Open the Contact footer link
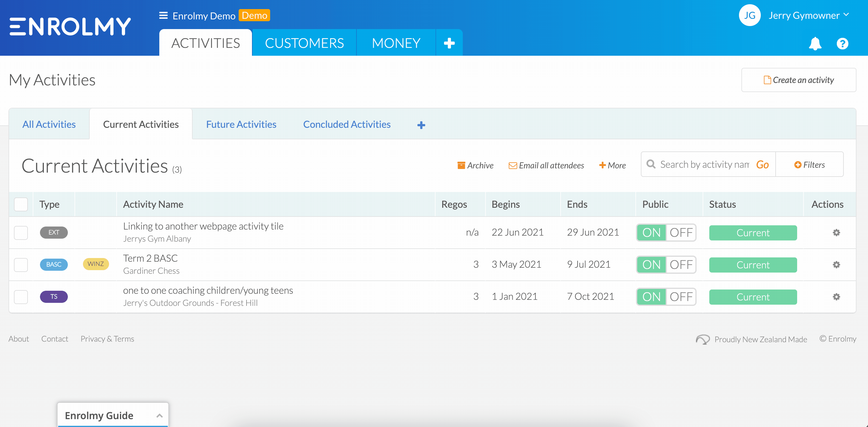 point(55,339)
